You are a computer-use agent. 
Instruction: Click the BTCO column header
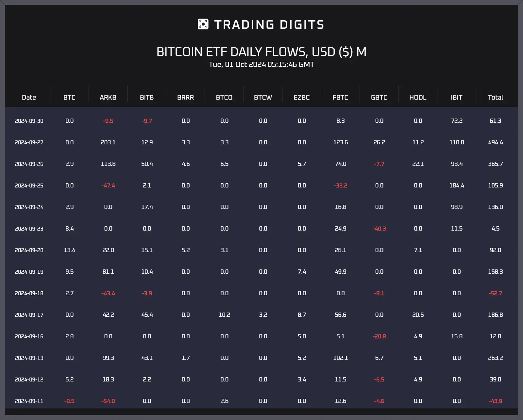pos(224,97)
